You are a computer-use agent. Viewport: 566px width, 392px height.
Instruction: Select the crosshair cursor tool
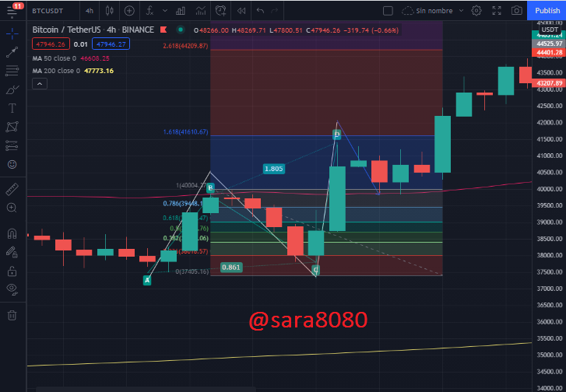(x=12, y=34)
